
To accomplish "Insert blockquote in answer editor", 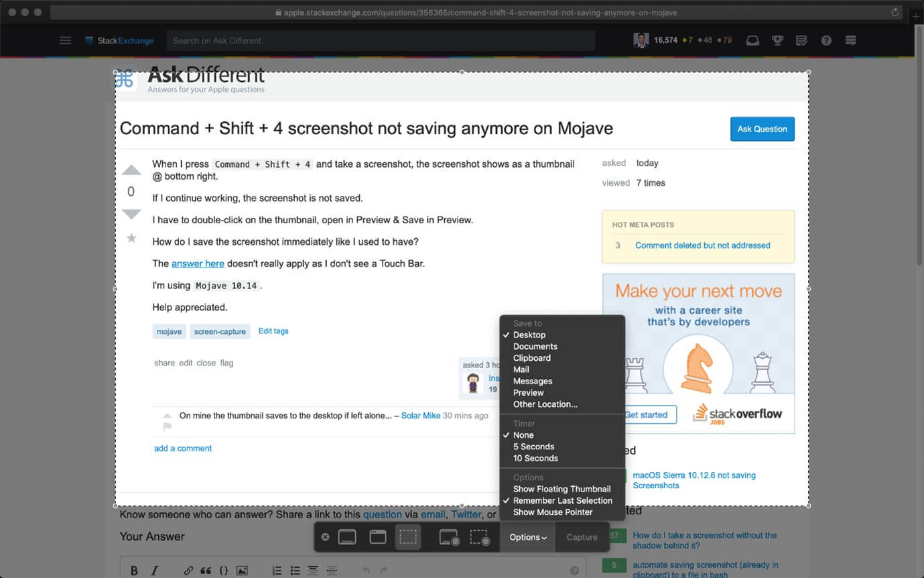I will (x=206, y=571).
